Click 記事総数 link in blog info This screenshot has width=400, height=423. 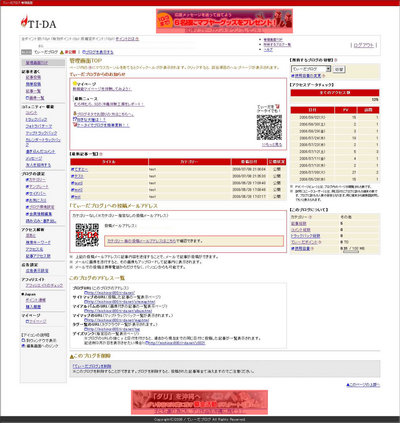click(x=299, y=223)
